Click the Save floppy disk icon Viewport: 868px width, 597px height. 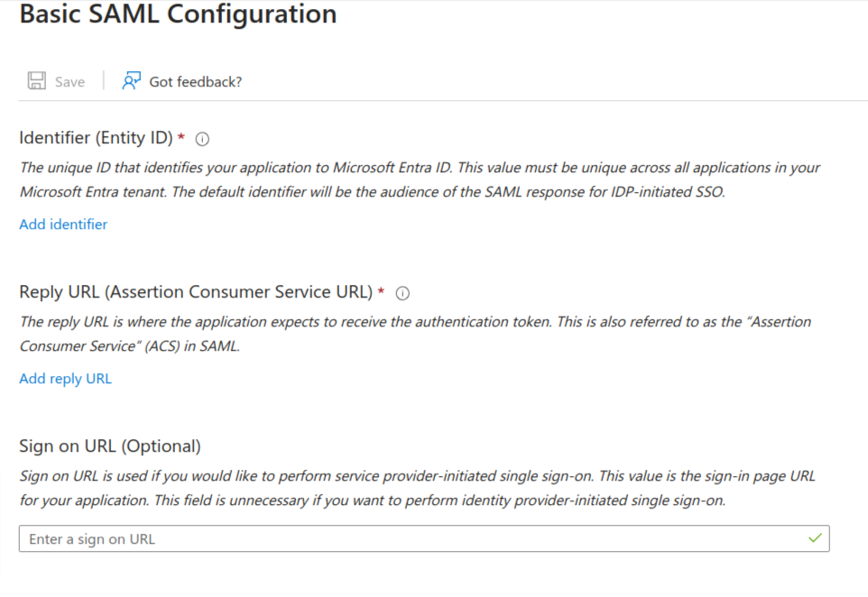click(x=37, y=81)
